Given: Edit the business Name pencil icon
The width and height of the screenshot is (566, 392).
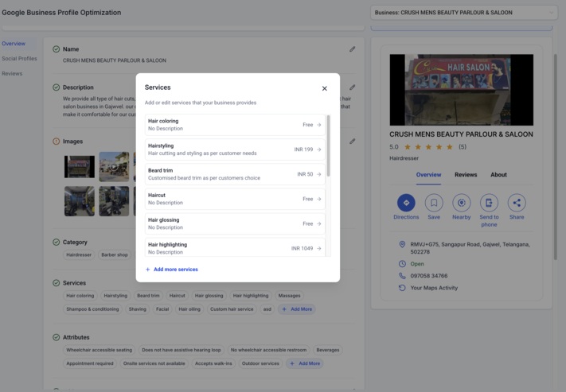Looking at the screenshot, I should (x=352, y=49).
